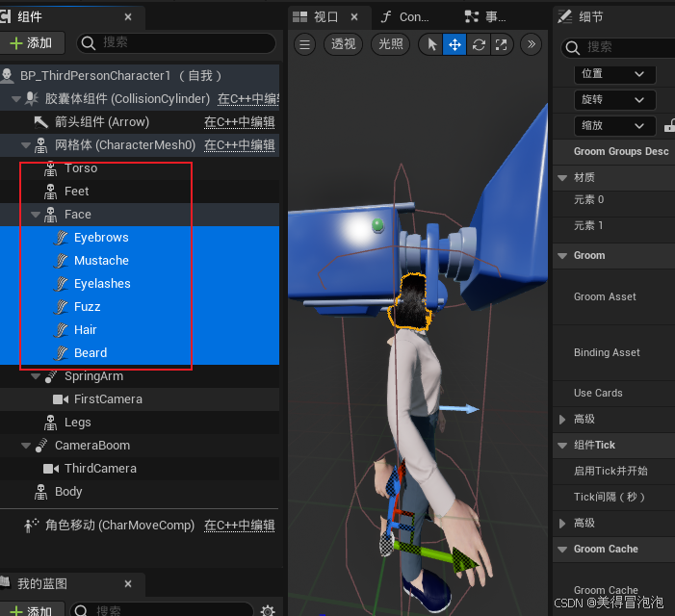Collapse the SpringArm node
The height and width of the screenshot is (616, 675).
click(36, 376)
